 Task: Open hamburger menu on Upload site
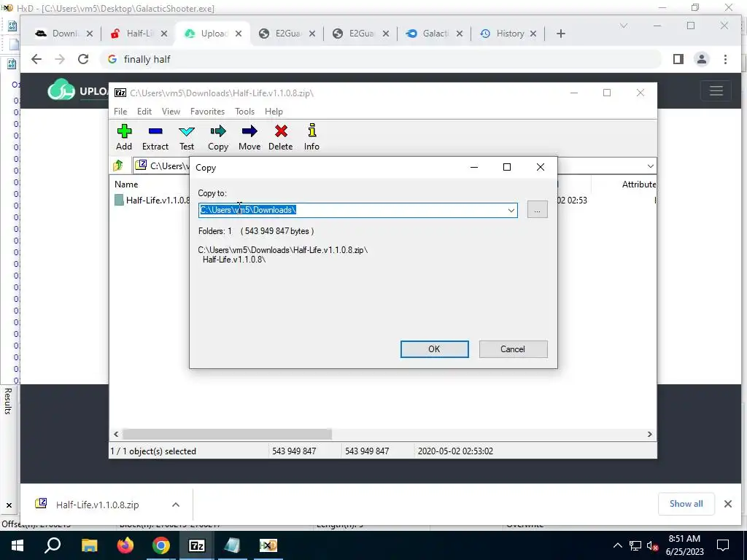click(716, 90)
